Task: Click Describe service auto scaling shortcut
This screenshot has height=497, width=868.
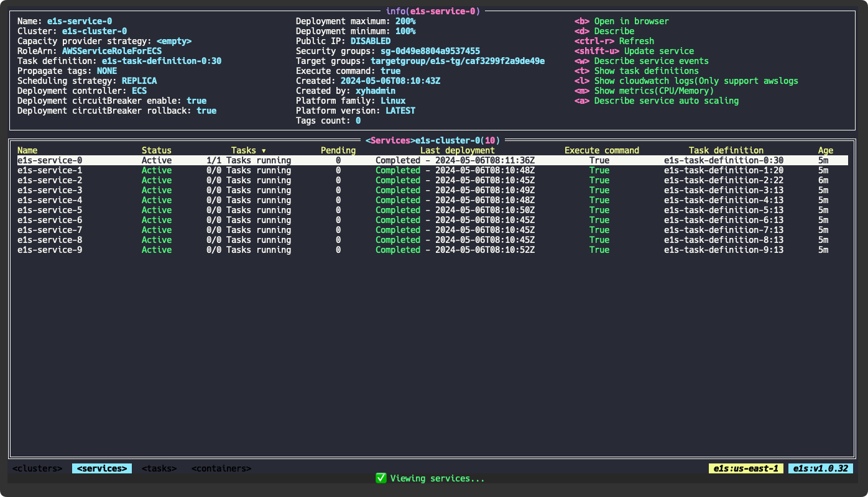Action: click(657, 101)
